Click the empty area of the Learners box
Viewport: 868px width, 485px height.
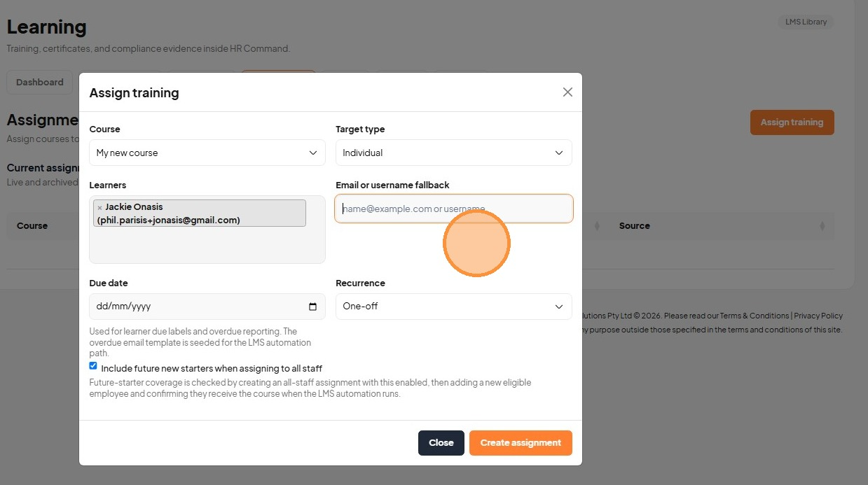[207, 245]
